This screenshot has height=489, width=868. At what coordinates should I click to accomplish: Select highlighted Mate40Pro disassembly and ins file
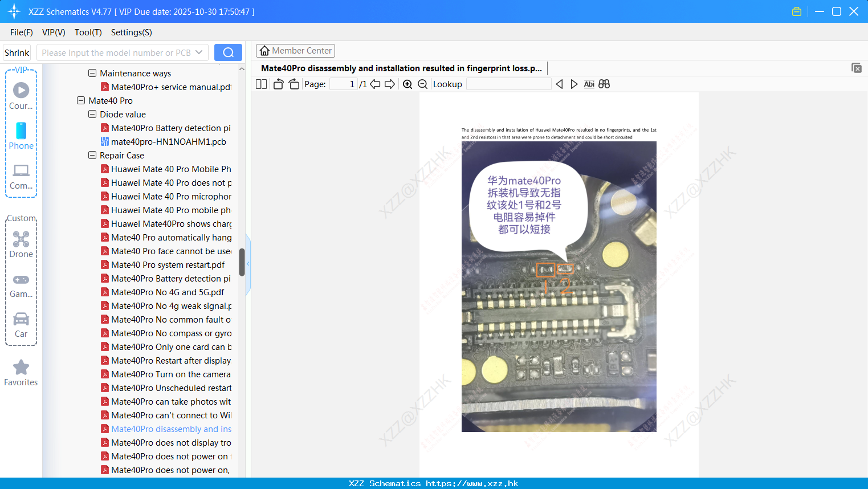tap(166, 429)
